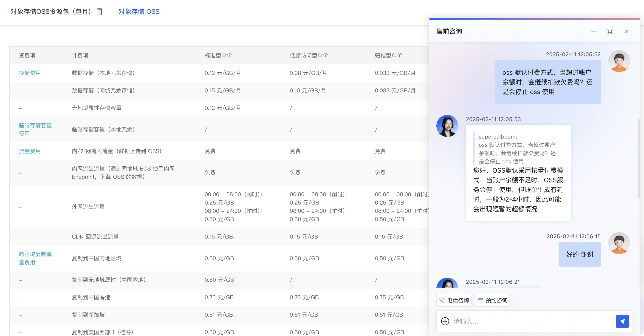
Task: Open the 对象存储 OSS link
Action: 139,11
